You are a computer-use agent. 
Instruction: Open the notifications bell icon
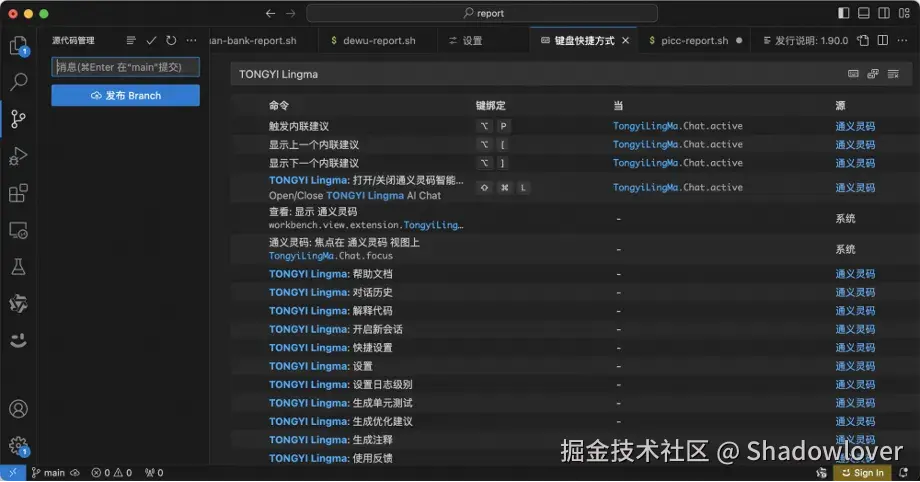click(x=904, y=473)
